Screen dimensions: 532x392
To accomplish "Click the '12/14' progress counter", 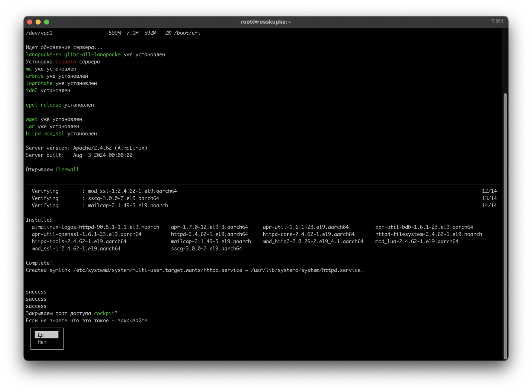I will pyautogui.click(x=489, y=191).
